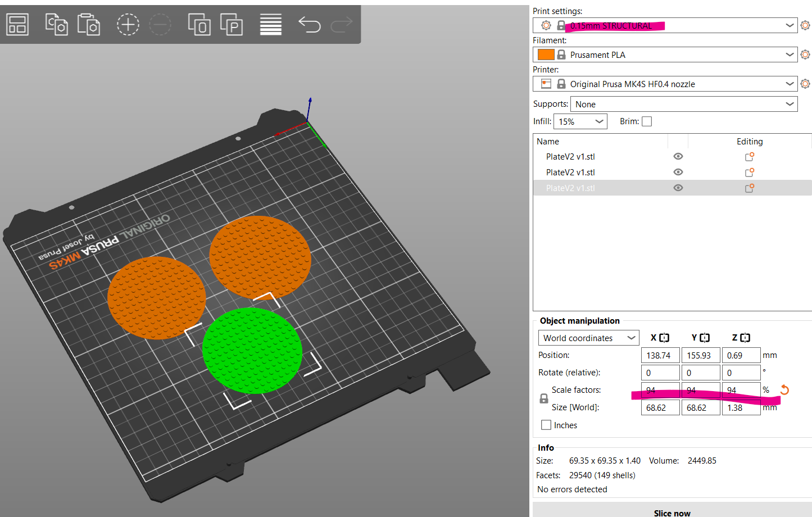The width and height of the screenshot is (812, 517).
Task: Toggle the scale factors lock icon
Action: click(x=544, y=398)
